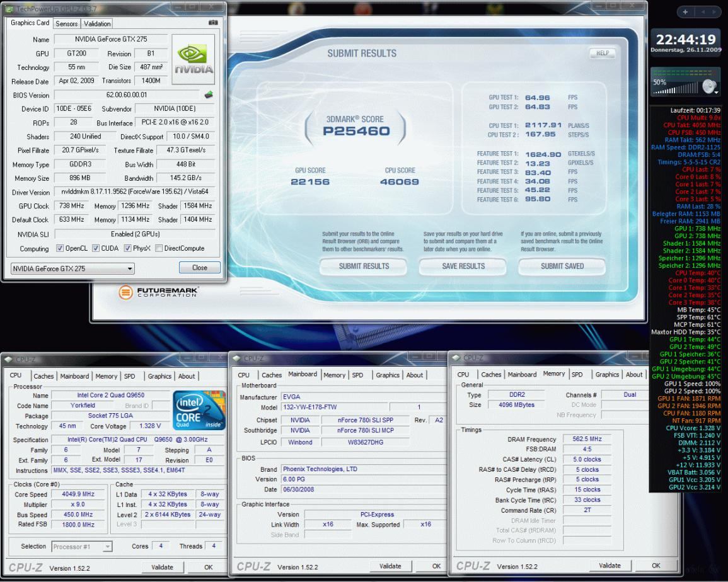Click the Core Voltage value 1.328 V
This screenshot has height=582, width=728.
(x=150, y=426)
